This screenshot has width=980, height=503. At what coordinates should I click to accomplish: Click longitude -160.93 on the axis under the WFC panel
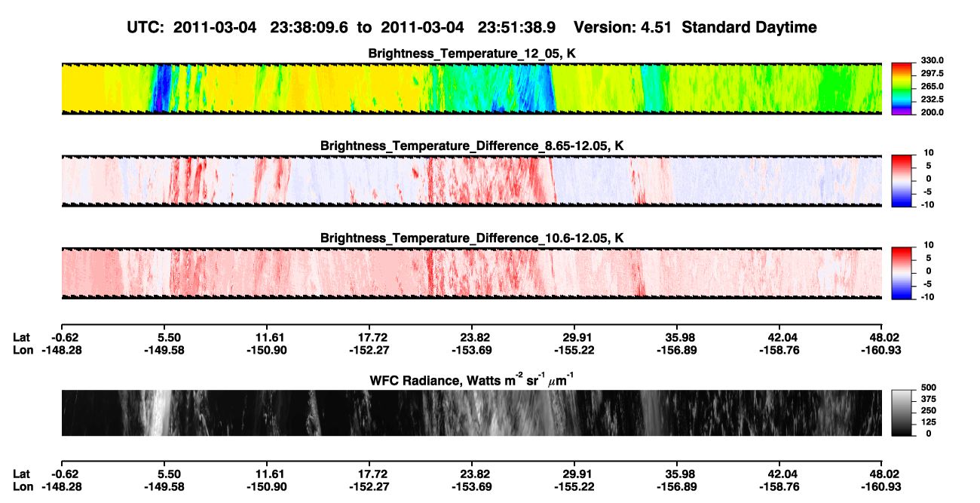tap(882, 487)
